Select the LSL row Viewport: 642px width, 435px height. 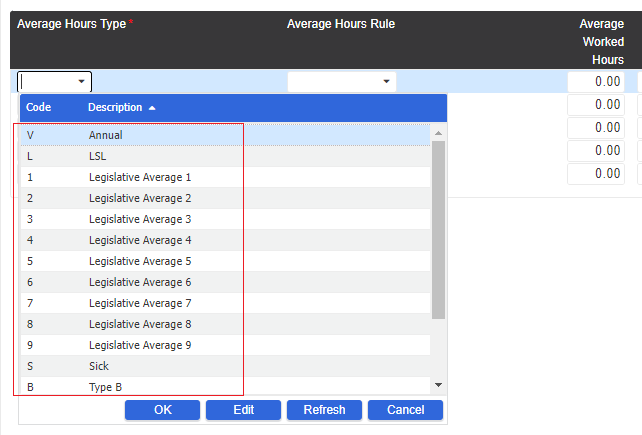click(x=225, y=156)
